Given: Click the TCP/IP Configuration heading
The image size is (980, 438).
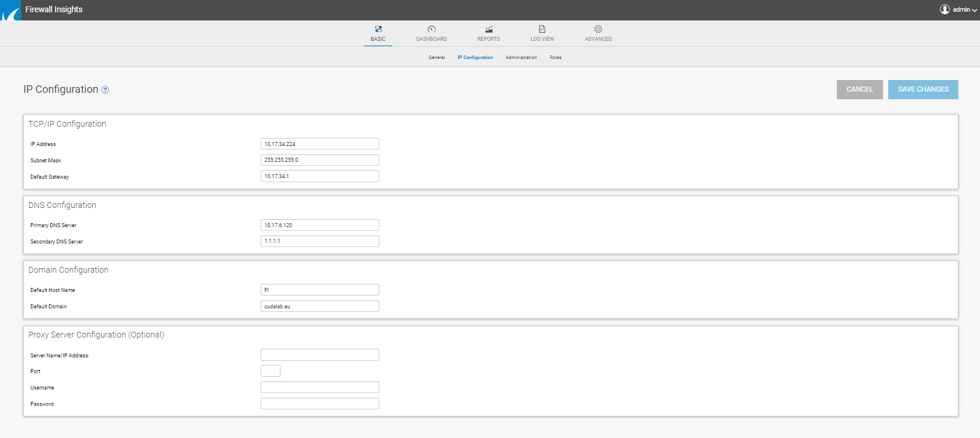Looking at the screenshot, I should (x=67, y=124).
